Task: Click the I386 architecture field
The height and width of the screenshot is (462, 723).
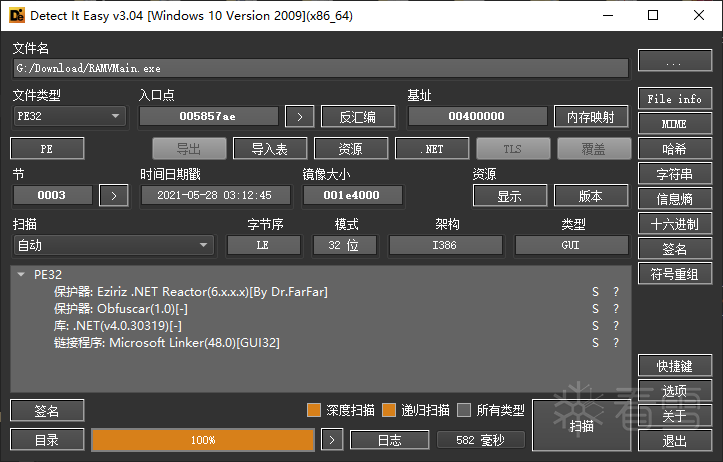Action: pos(445,245)
